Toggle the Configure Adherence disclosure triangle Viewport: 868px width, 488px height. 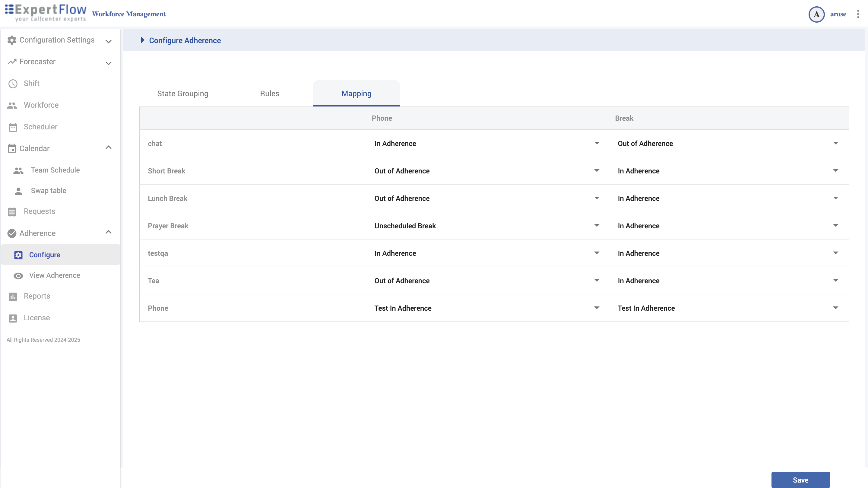click(x=142, y=40)
